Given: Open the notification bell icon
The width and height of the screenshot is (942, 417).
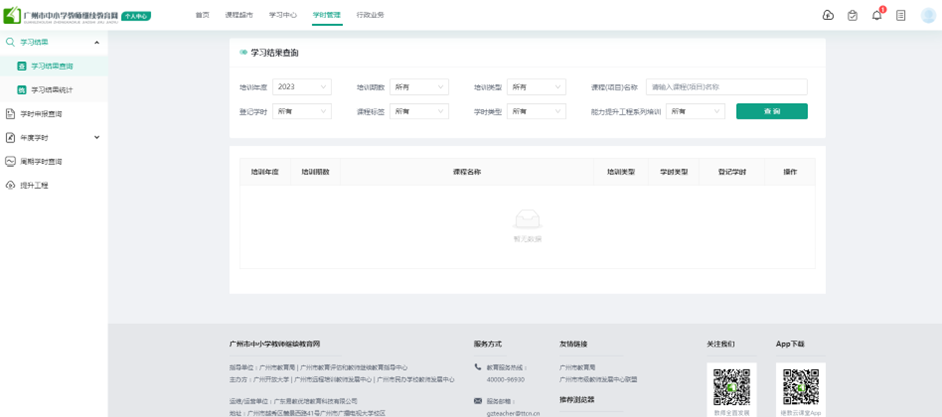Looking at the screenshot, I should pyautogui.click(x=877, y=16).
